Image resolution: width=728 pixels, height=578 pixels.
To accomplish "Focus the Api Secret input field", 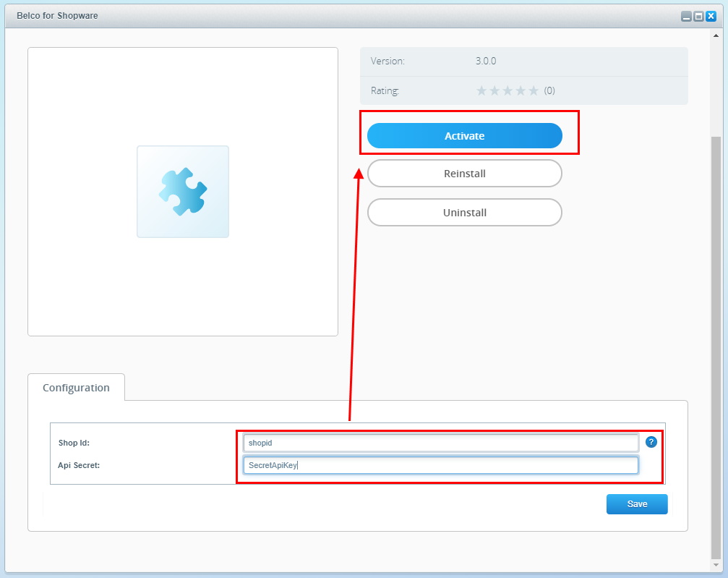I will (x=440, y=465).
